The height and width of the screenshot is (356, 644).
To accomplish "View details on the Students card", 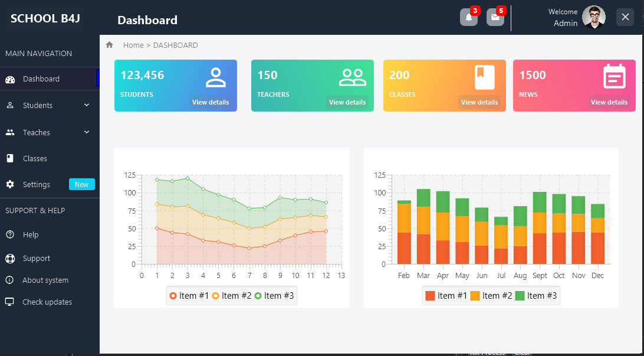I will 211,102.
